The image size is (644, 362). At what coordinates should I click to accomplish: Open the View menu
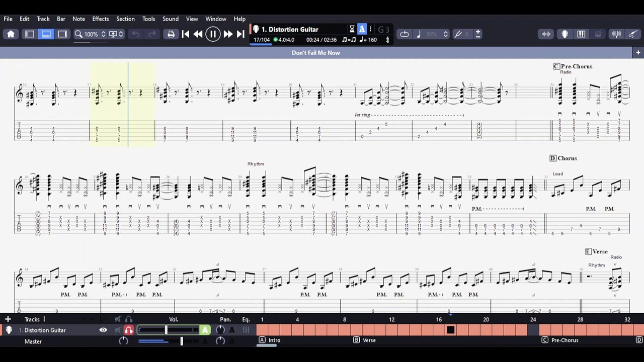coord(192,19)
